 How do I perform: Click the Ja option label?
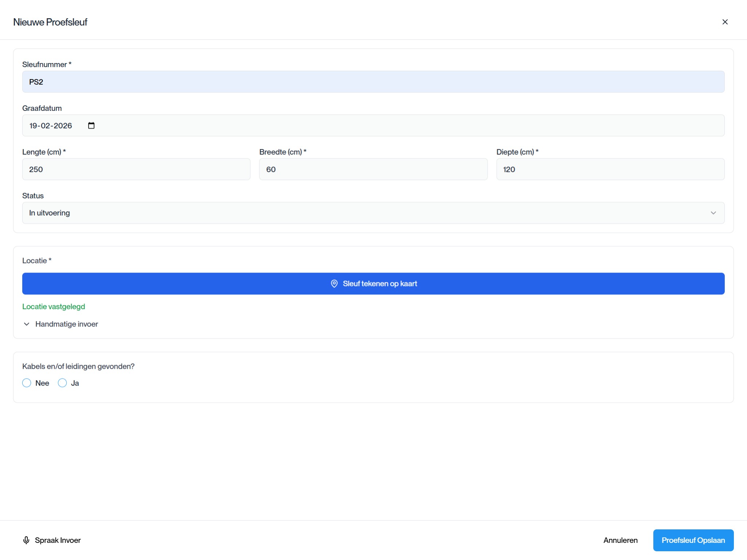(75, 383)
